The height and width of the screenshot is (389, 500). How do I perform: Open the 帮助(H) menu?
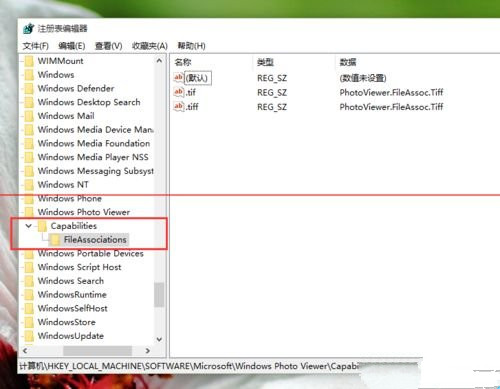191,46
